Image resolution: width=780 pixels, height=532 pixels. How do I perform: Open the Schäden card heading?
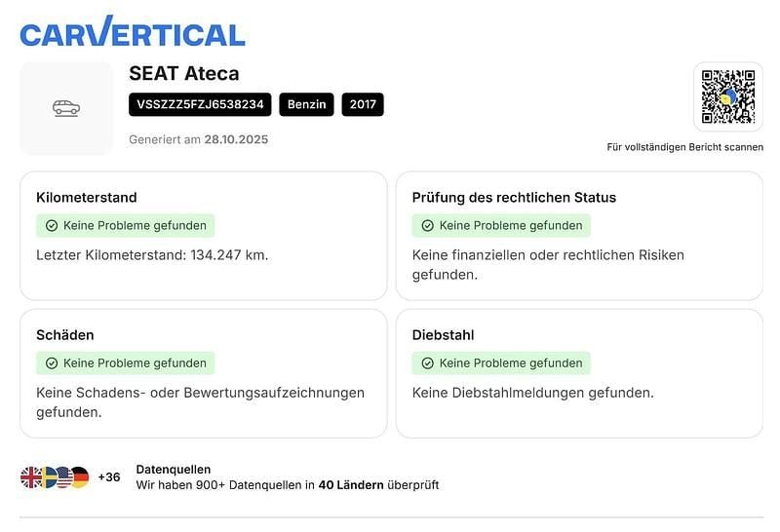point(65,335)
